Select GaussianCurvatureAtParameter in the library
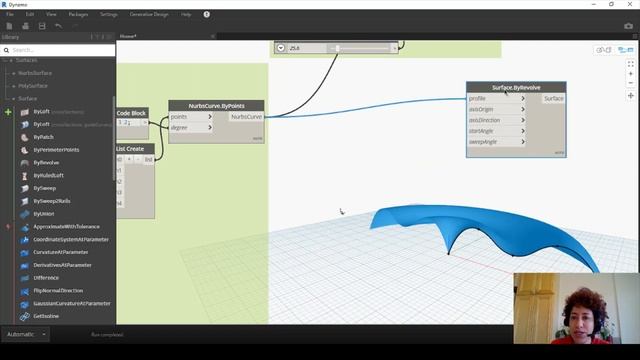This screenshot has width=640, height=360. [x=71, y=304]
